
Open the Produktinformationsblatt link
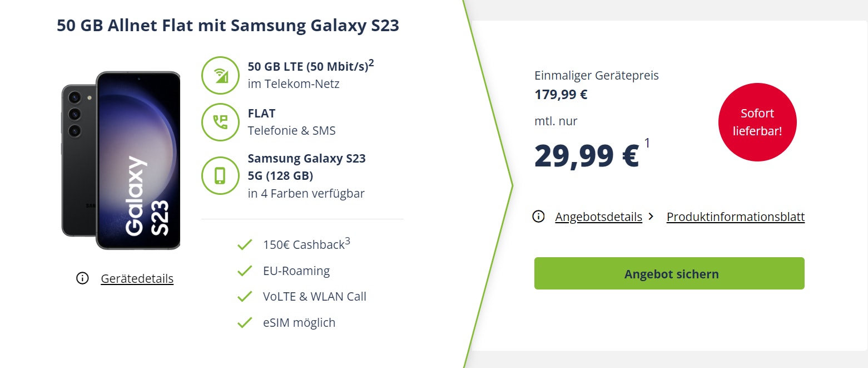point(735,217)
